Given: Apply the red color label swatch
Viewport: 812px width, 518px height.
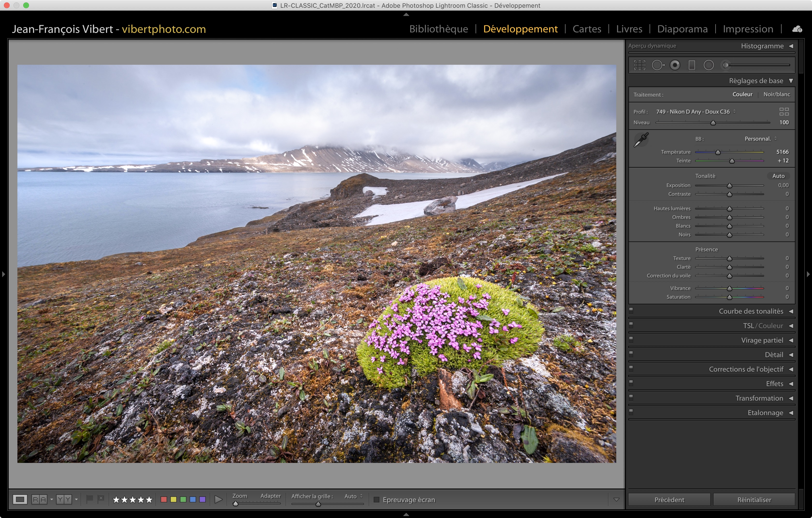Looking at the screenshot, I should [164, 499].
